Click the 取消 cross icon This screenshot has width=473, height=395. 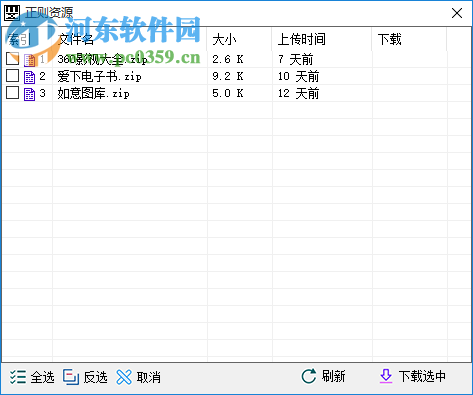click(124, 377)
